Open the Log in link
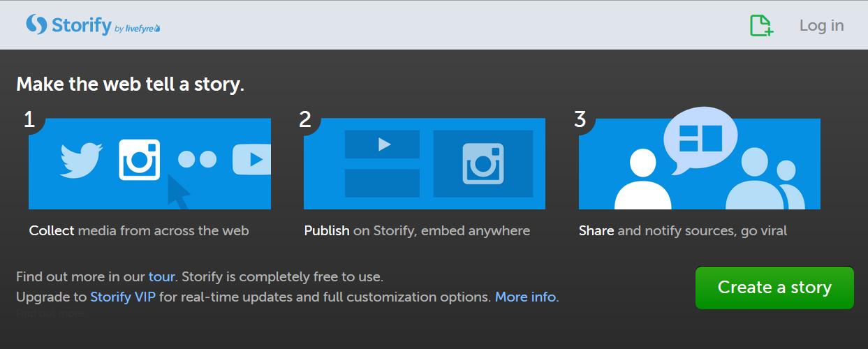 tap(821, 25)
